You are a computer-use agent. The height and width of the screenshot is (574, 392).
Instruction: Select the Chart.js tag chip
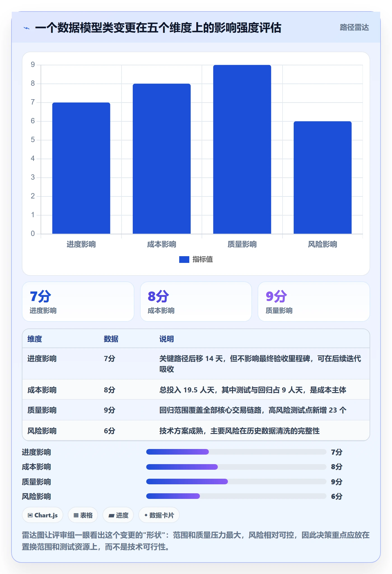43,515
